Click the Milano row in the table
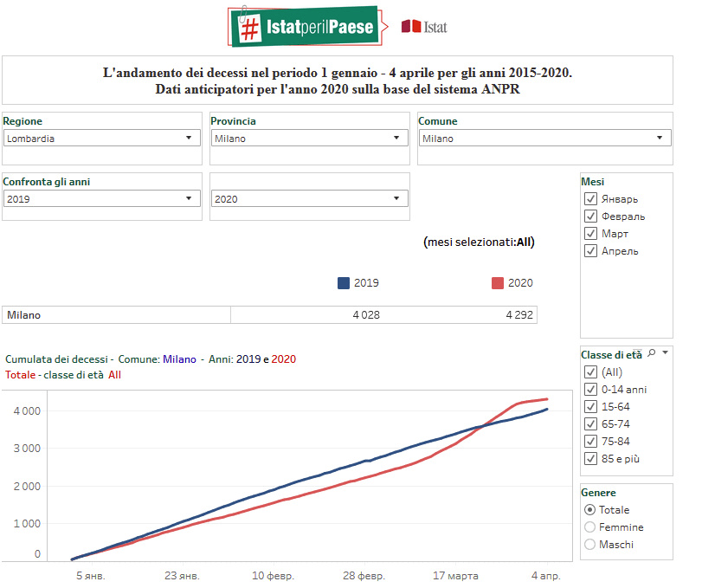The height and width of the screenshot is (588, 702). pyautogui.click(x=116, y=315)
